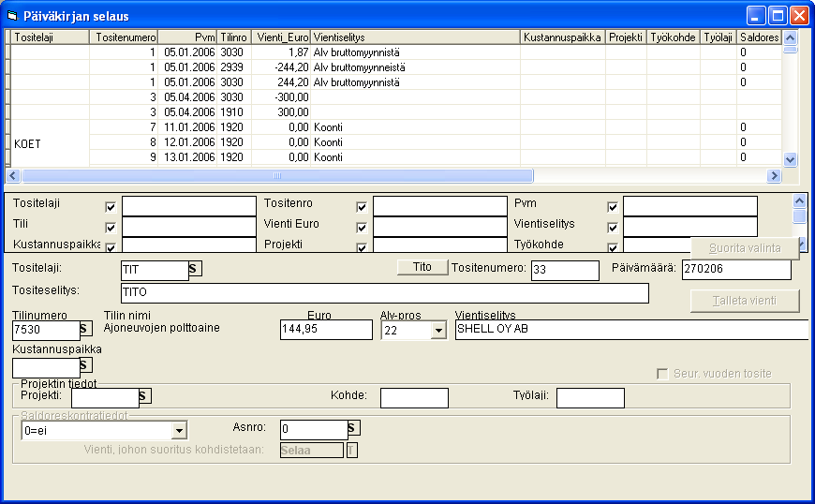815x504 pixels.
Task: Click the window icon in the title bar
Action: (12, 16)
